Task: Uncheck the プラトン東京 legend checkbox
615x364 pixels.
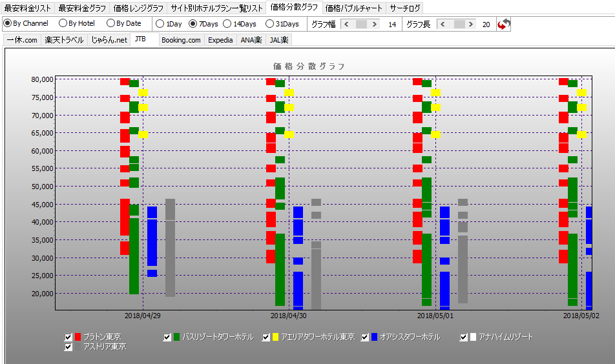Action: [x=68, y=337]
